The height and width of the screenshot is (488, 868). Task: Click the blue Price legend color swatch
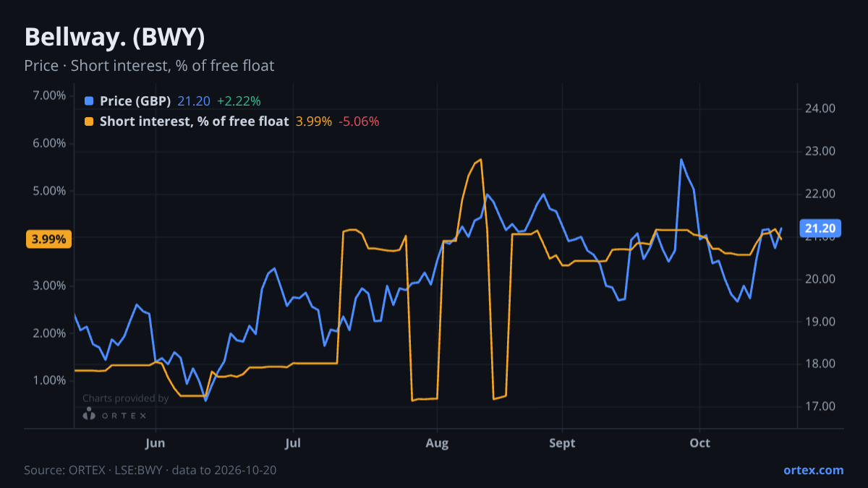pos(89,101)
